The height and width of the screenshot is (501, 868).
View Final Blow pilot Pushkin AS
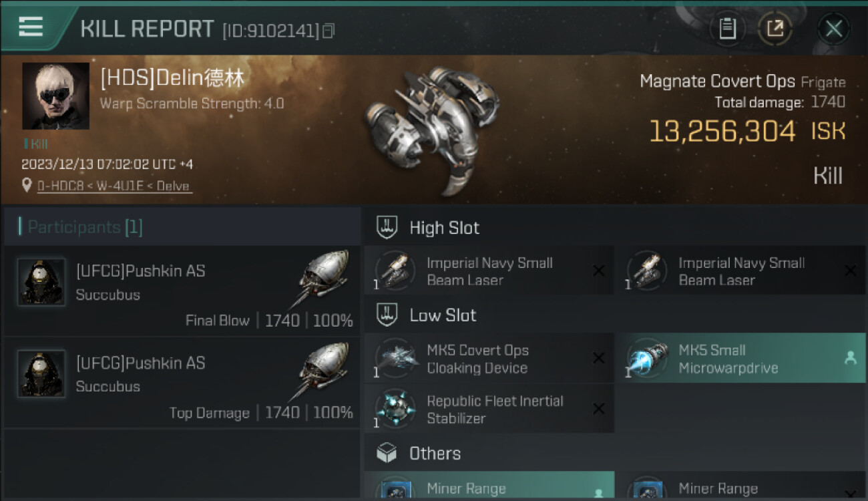[x=140, y=271]
